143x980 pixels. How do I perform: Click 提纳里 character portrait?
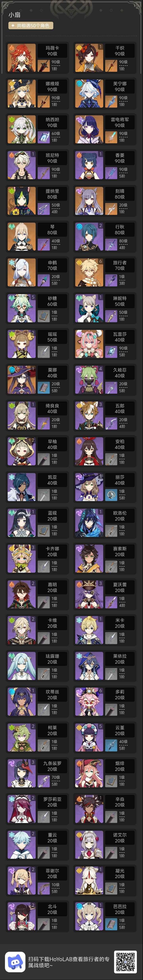pyautogui.click(x=22, y=201)
